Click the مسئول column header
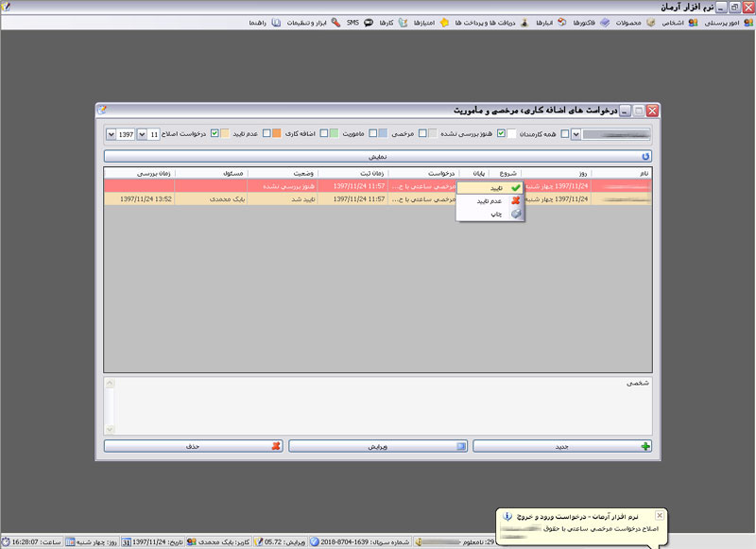This screenshot has width=756, height=549. (x=212, y=173)
